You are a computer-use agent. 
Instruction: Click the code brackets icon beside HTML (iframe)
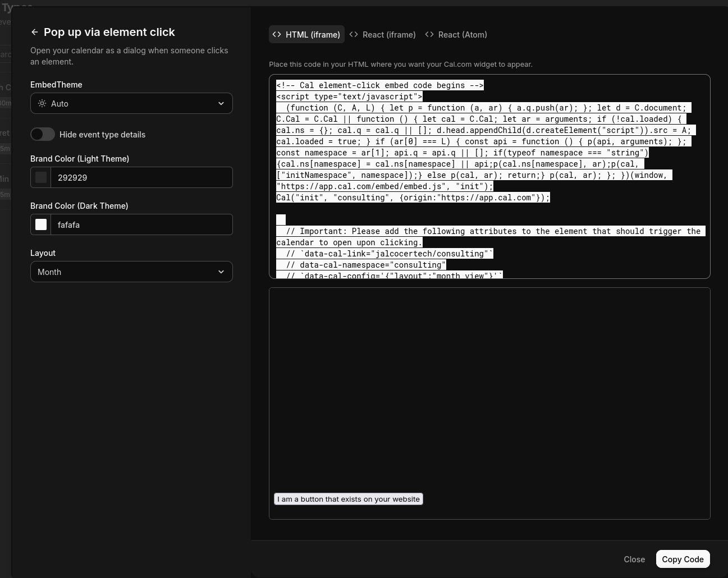click(277, 34)
